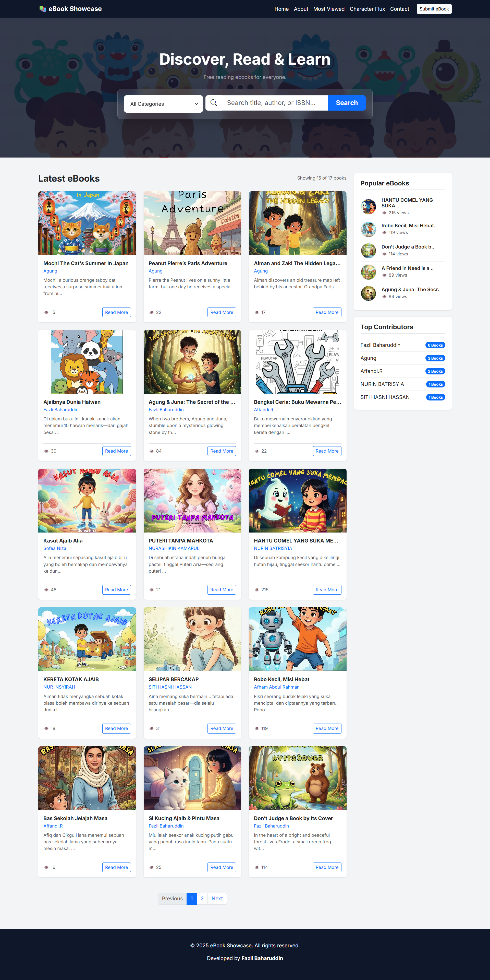The width and height of the screenshot is (490, 980).
Task: Click the magnifying glass search icon
Action: pos(213,102)
